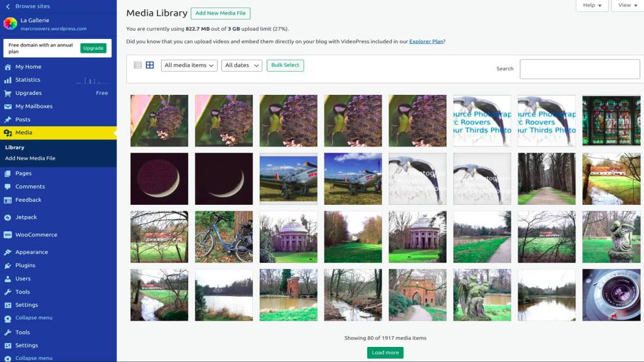Image resolution: width=644 pixels, height=362 pixels.
Task: Click the Statistics bar chart icon
Action: [x=8, y=80]
